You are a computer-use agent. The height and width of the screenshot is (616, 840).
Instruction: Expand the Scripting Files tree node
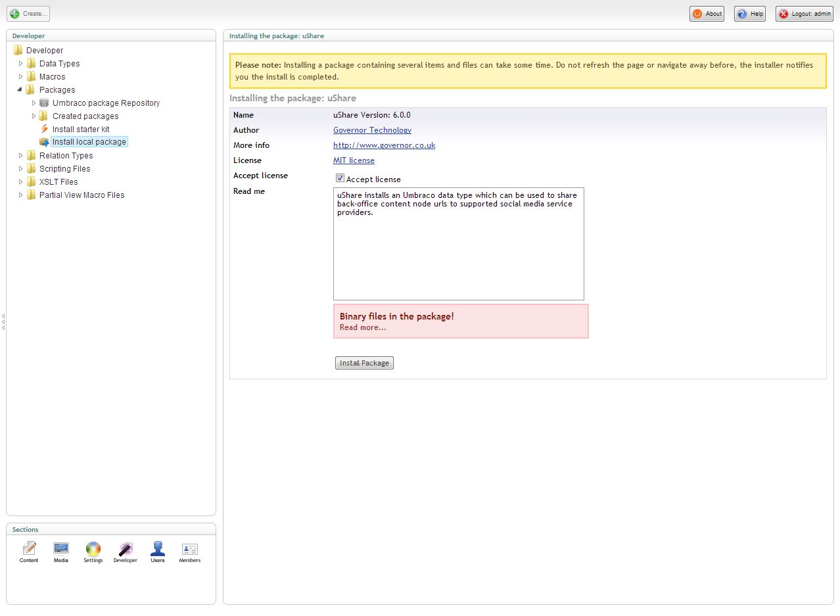[21, 168]
